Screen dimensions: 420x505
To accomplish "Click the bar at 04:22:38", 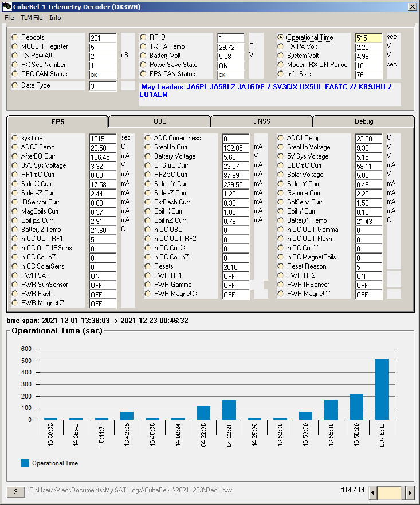I will click(x=204, y=413).
